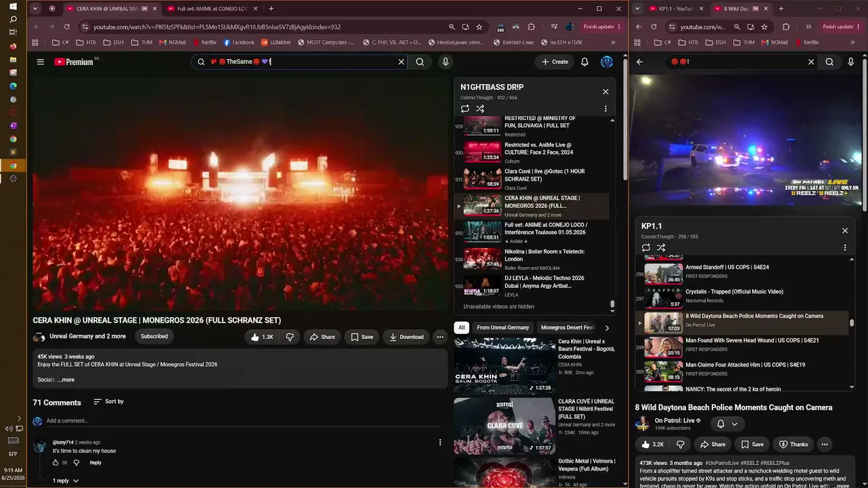
Task: Reply to tony714's comment
Action: (96, 463)
